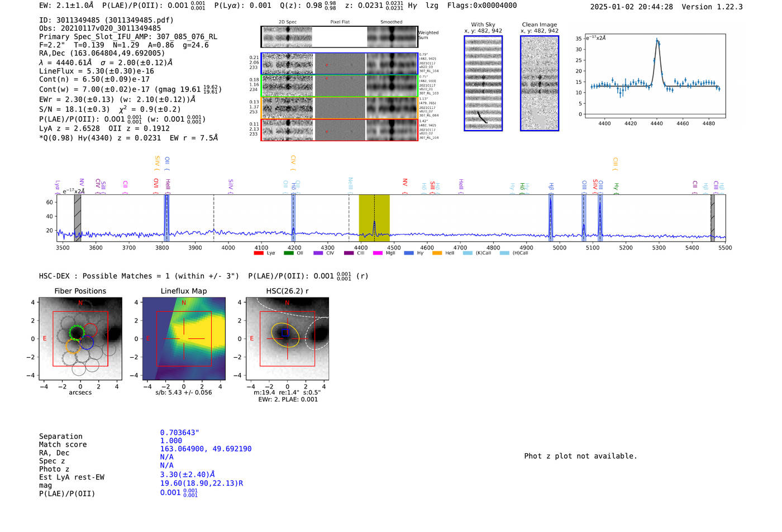
Task: Click the blue Hγ legend swatch
Action: pos(409,253)
